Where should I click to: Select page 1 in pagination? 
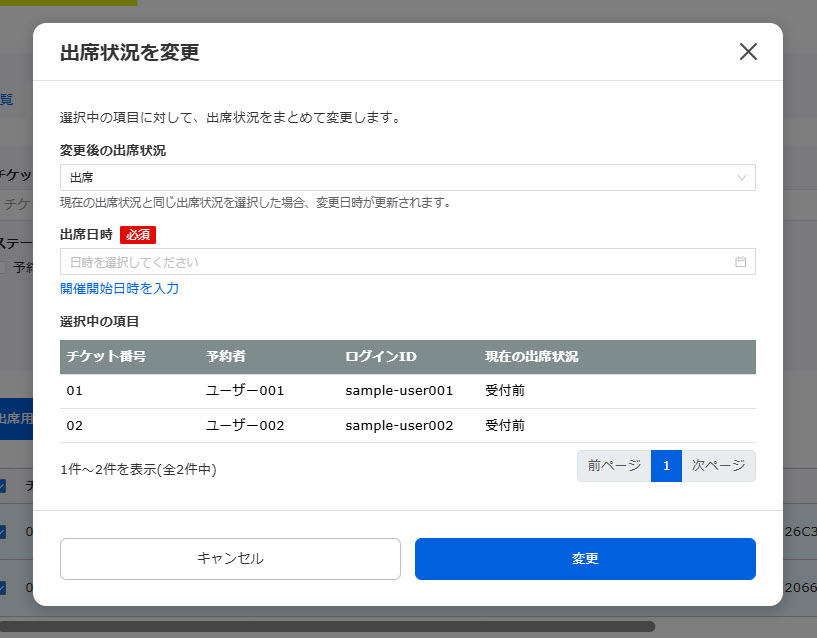point(666,466)
